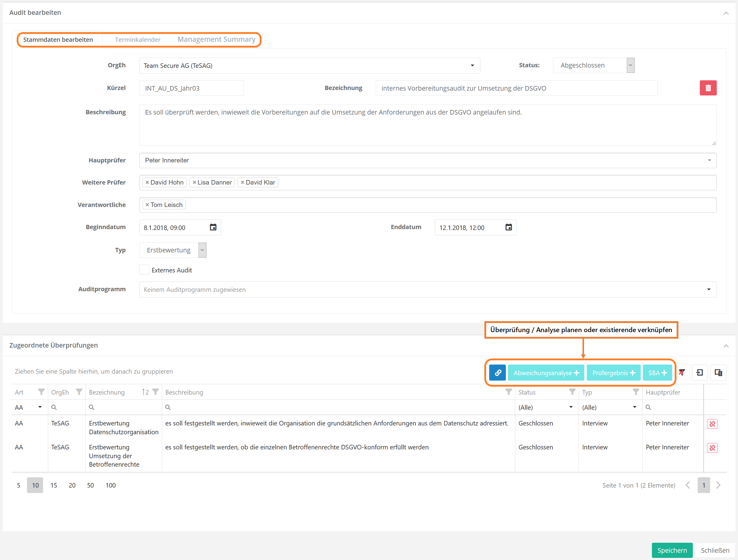738x560 pixels.
Task: Clear filters with the red funnel icon
Action: coord(681,372)
